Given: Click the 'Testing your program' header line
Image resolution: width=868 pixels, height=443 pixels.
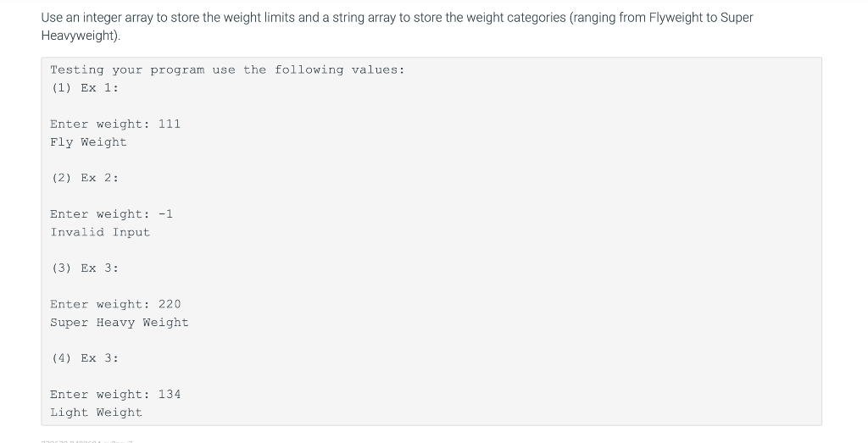Looking at the screenshot, I should 227,69.
